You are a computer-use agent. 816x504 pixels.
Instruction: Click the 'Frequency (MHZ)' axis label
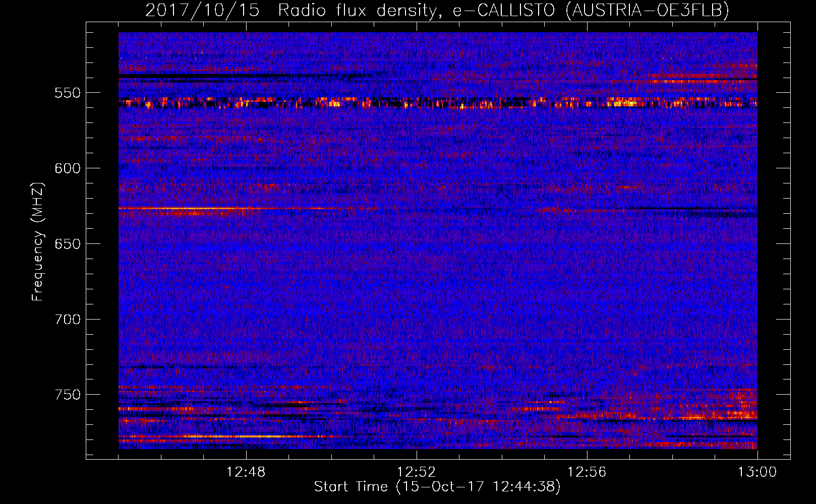click(38, 242)
